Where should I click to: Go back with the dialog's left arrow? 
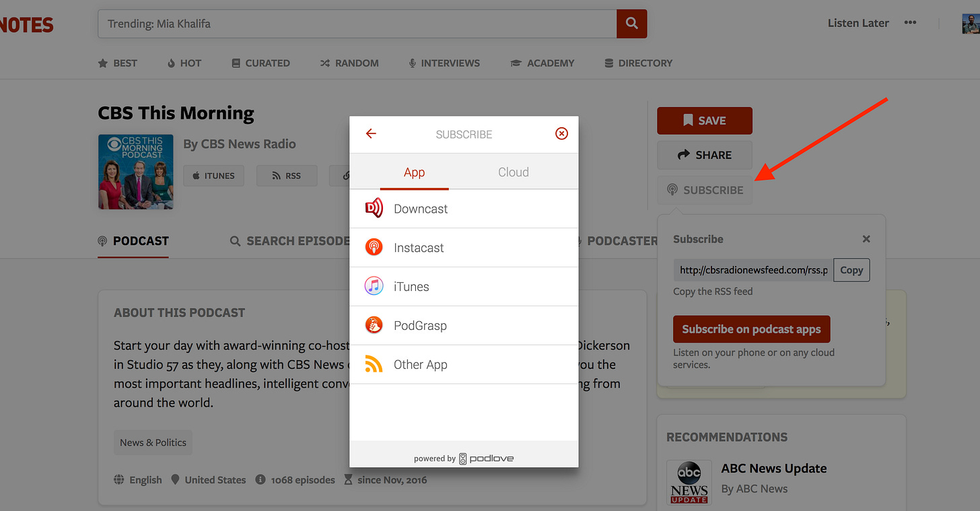click(371, 133)
